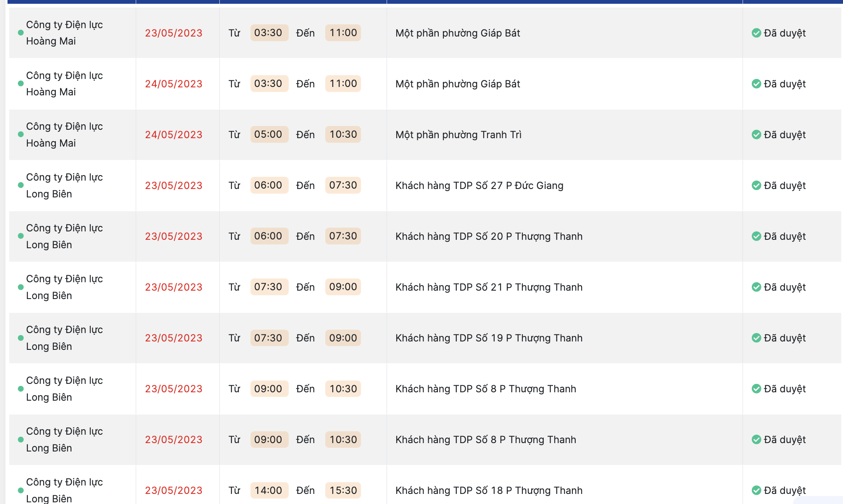Click end time 11:00 in 24/05/2023 row
Screen dimensions: 843x504
(343, 84)
